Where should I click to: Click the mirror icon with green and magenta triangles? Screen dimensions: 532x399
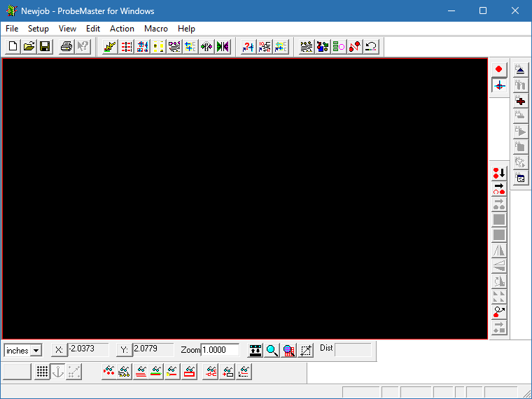(x=223, y=47)
